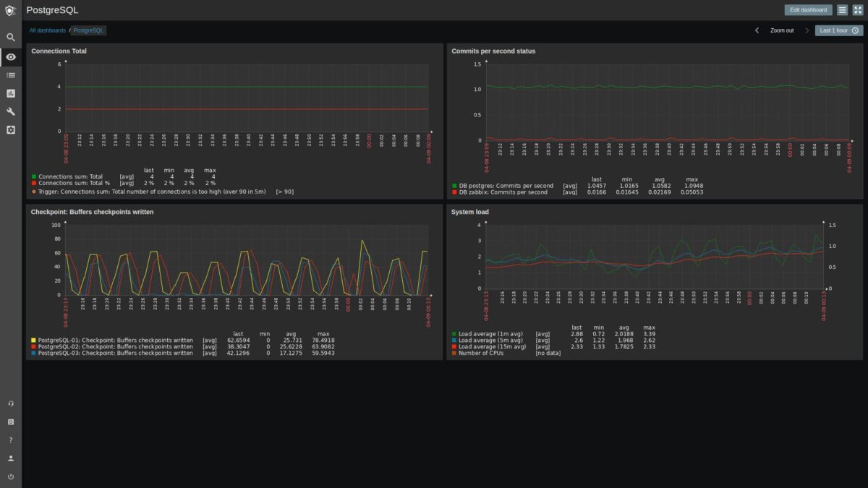Shift time range back with left chevron
868x488 pixels.
757,30
